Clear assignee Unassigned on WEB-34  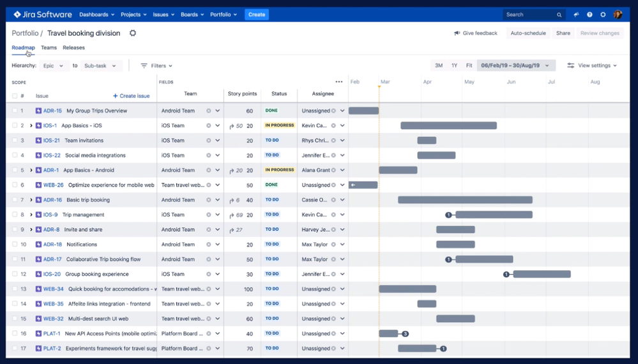click(333, 289)
